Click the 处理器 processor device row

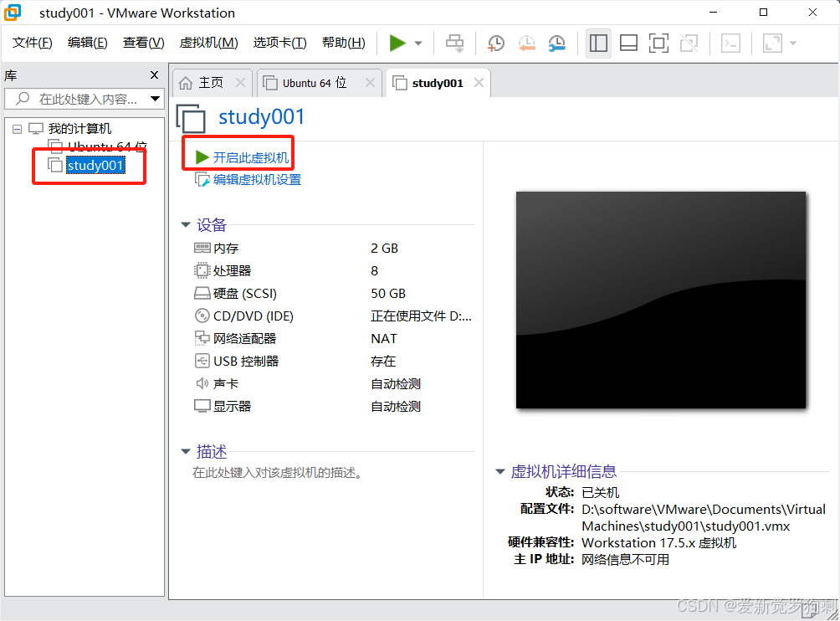coord(333,271)
